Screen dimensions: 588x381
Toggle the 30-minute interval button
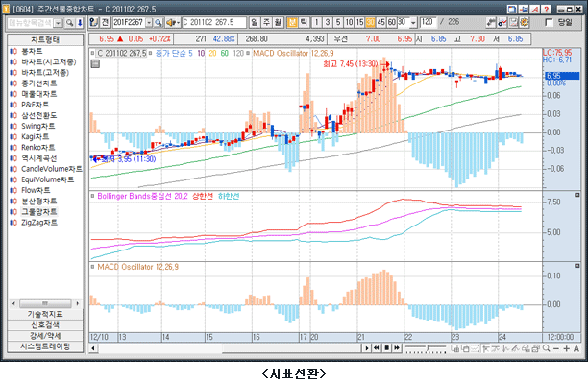click(x=370, y=22)
